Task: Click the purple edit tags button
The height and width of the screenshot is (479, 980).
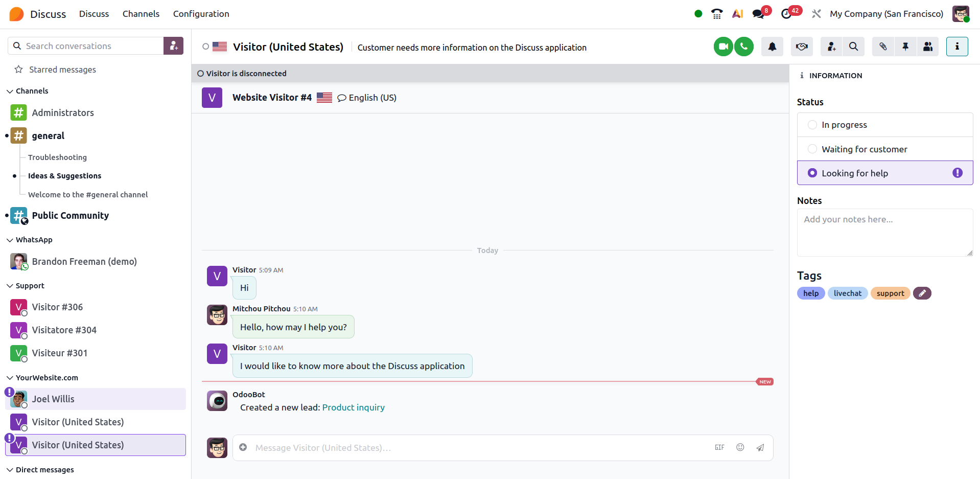Action: [x=922, y=293]
